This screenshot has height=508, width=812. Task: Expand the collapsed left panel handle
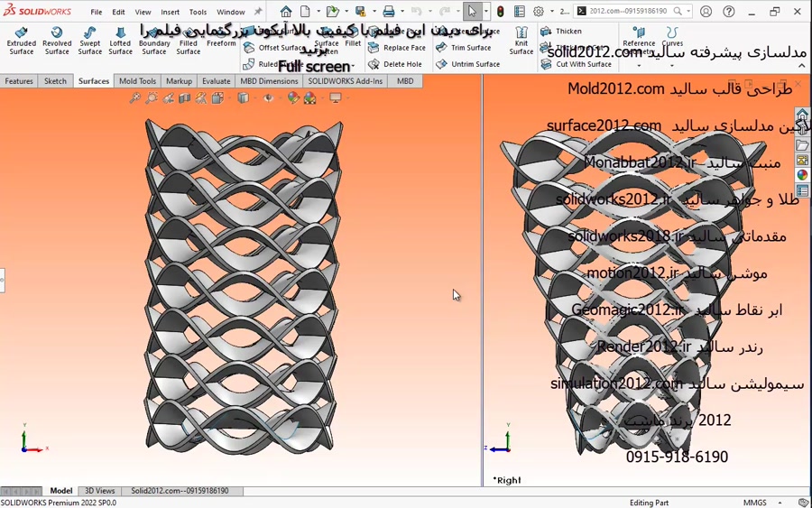pos(2,280)
